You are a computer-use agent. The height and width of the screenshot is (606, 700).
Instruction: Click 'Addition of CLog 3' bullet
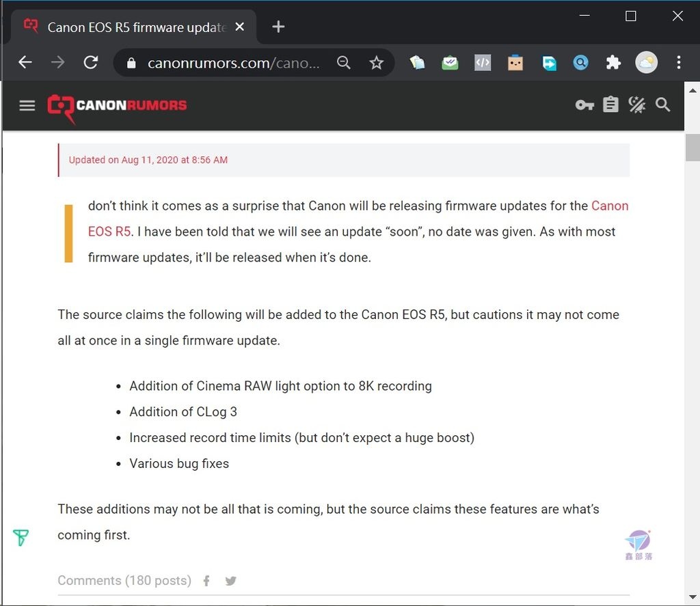183,411
